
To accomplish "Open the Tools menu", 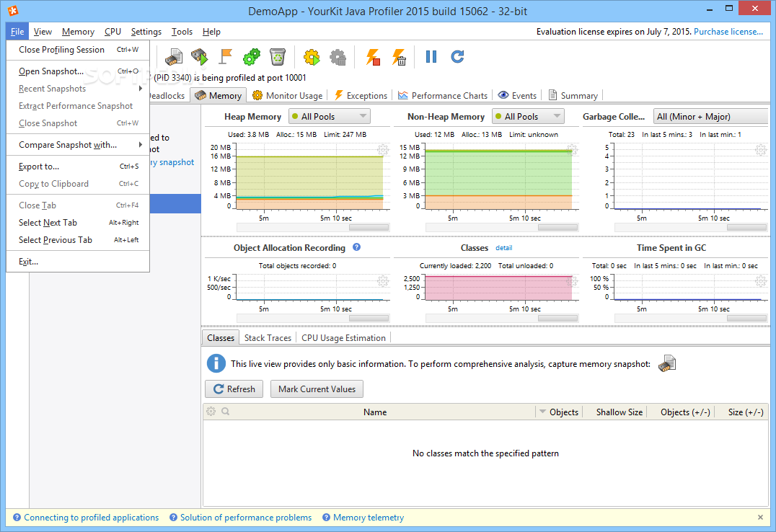I will (x=182, y=32).
